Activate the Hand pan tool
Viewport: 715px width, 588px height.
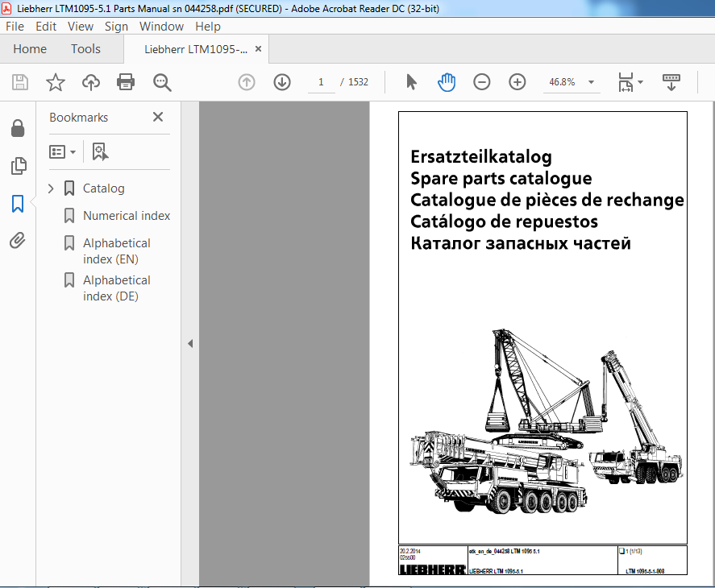pyautogui.click(x=447, y=82)
